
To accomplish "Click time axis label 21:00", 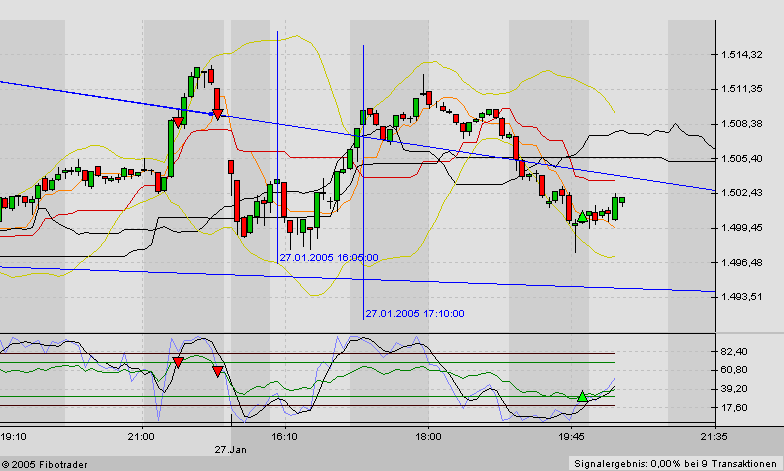I will coord(141,436).
